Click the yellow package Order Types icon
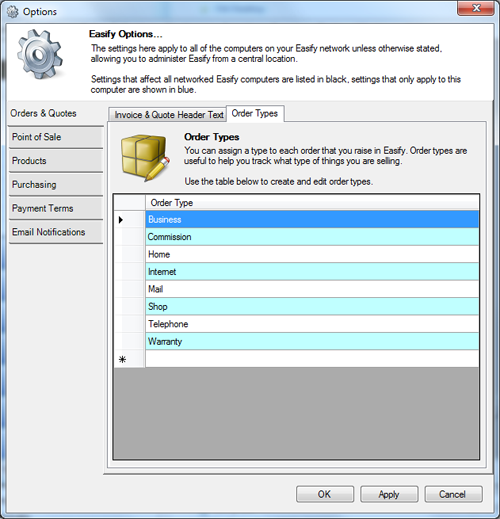 tap(145, 157)
